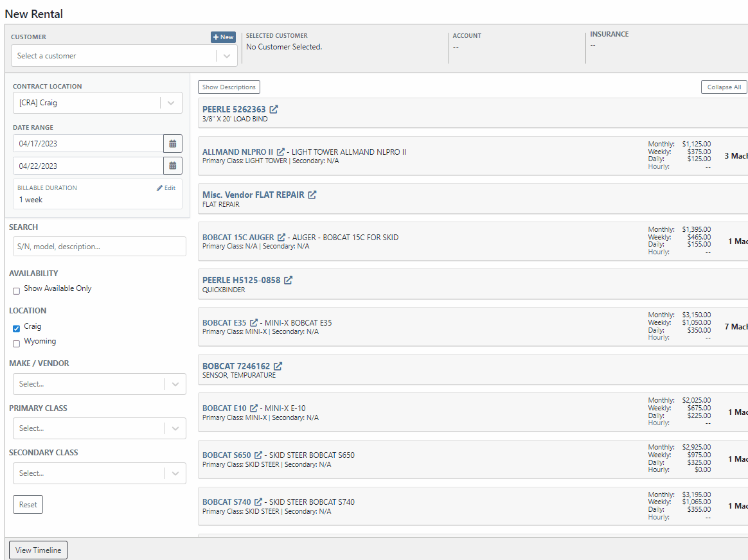
Task: Check the Wyoming location checkbox
Action: click(16, 344)
